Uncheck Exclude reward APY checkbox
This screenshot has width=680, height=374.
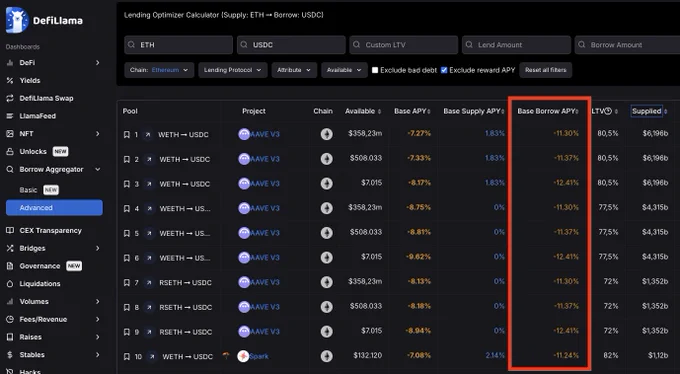point(444,70)
